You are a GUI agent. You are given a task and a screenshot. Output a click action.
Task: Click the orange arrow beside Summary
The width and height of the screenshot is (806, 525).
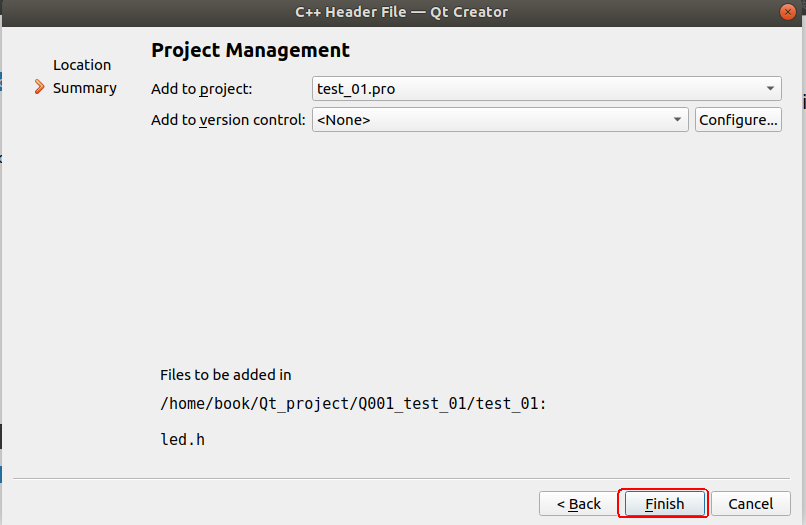(x=40, y=87)
